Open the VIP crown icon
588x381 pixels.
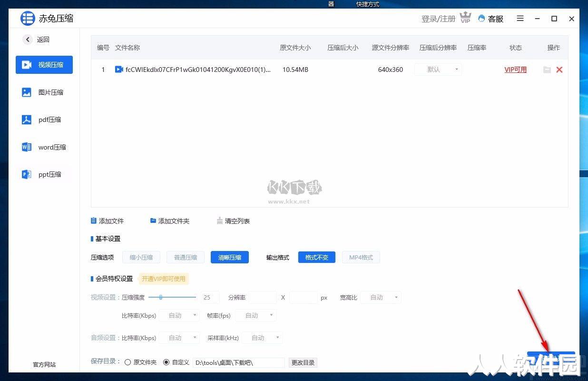(465, 18)
